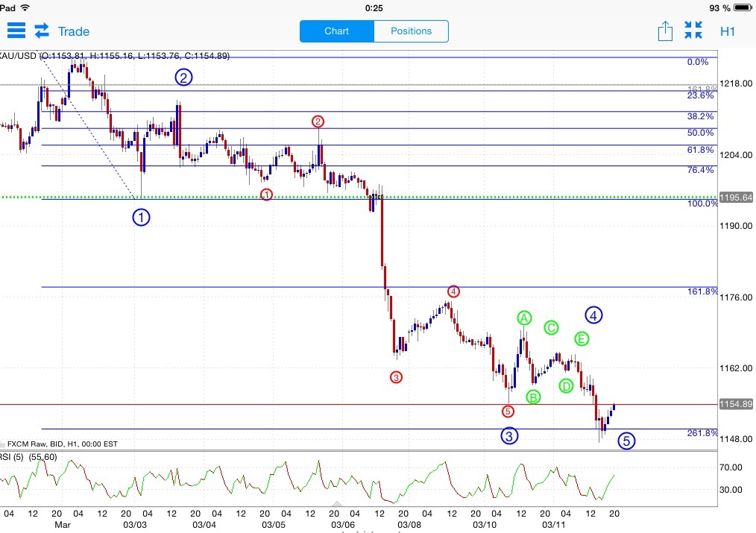Tap the red wave 3 marker
756x533 pixels.
[x=396, y=377]
